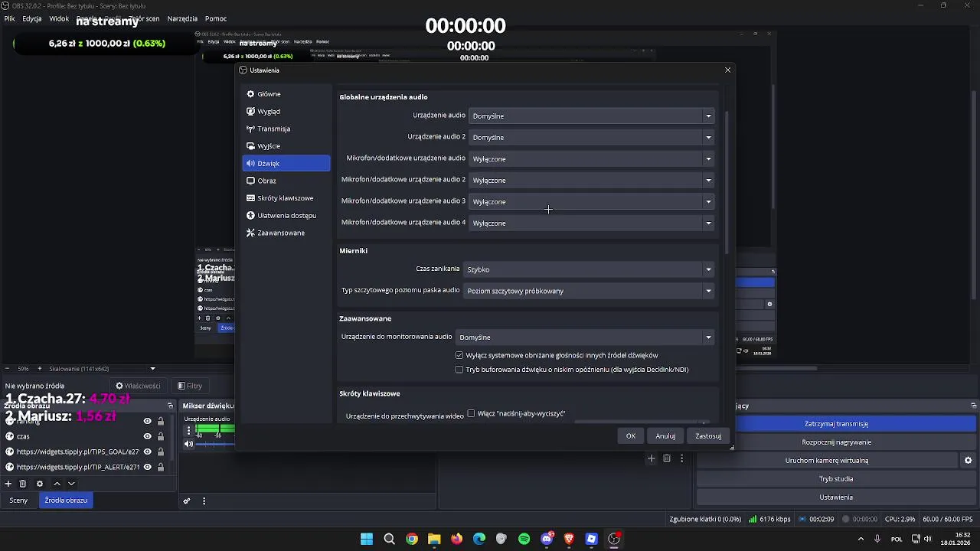Close the Ustawienia dialog

[727, 70]
